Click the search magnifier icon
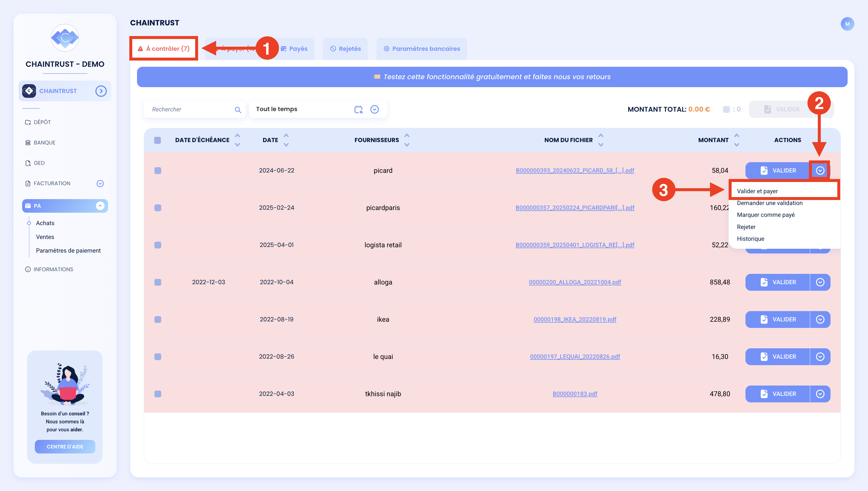Viewport: 868px width, 491px height. (238, 110)
